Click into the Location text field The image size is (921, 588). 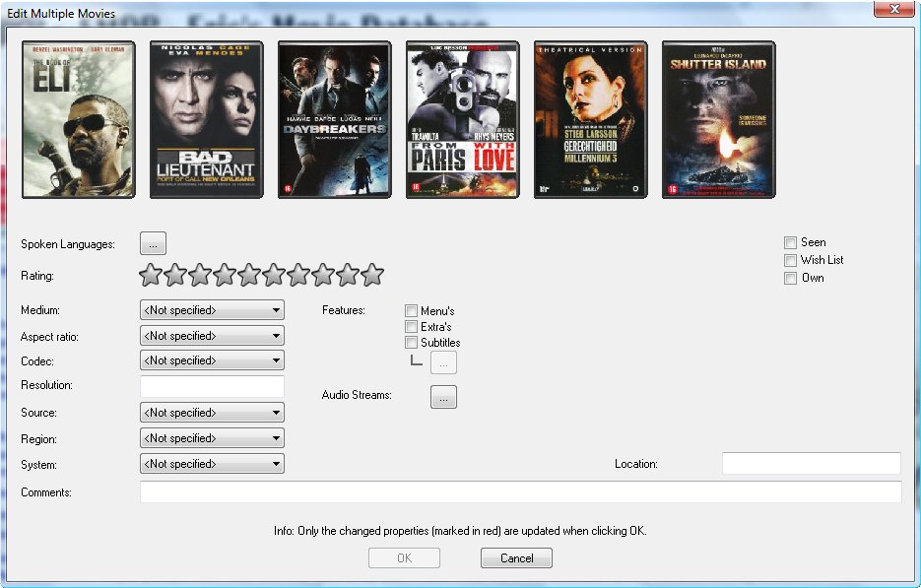click(811, 464)
